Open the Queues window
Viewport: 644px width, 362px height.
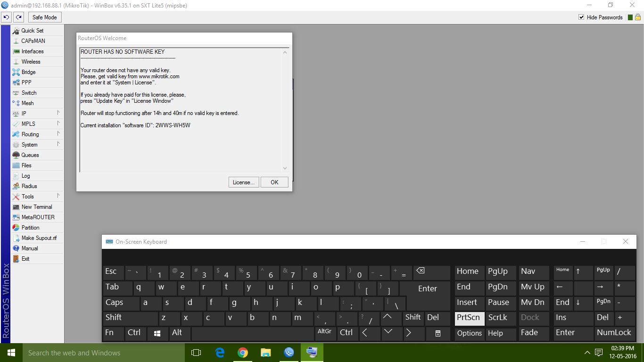(37, 155)
